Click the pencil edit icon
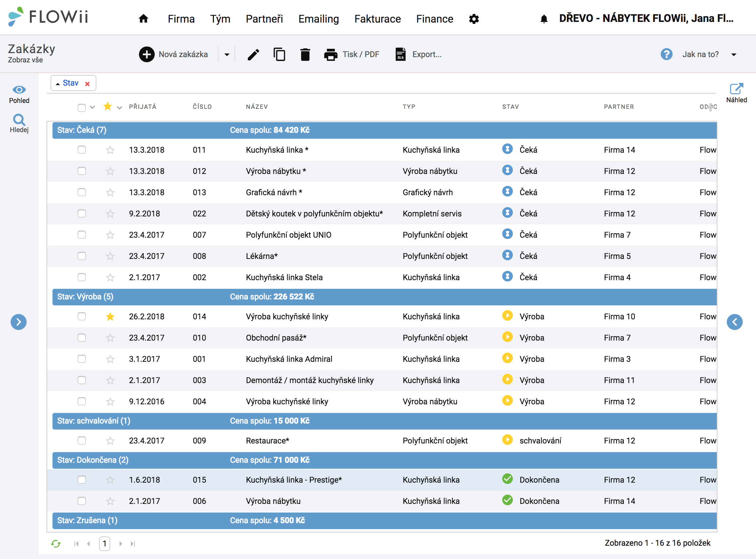Image resolution: width=756 pixels, height=559 pixels. [253, 54]
